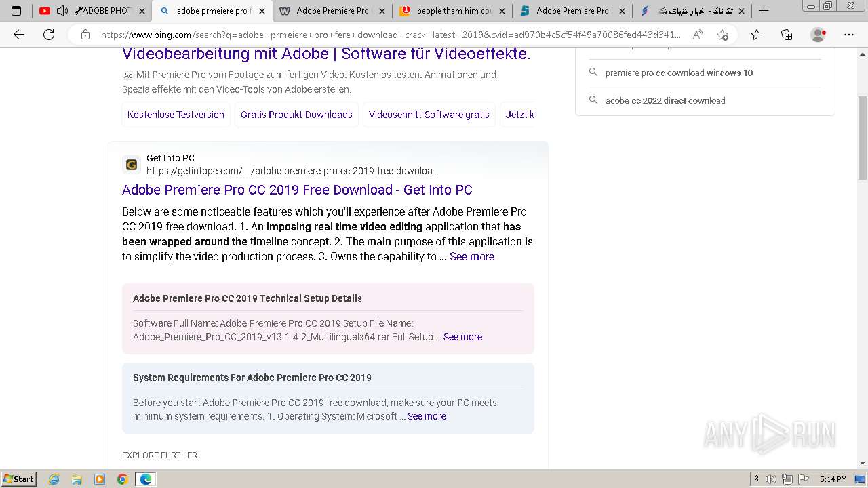Click the Bing URL address bar

[x=390, y=35]
